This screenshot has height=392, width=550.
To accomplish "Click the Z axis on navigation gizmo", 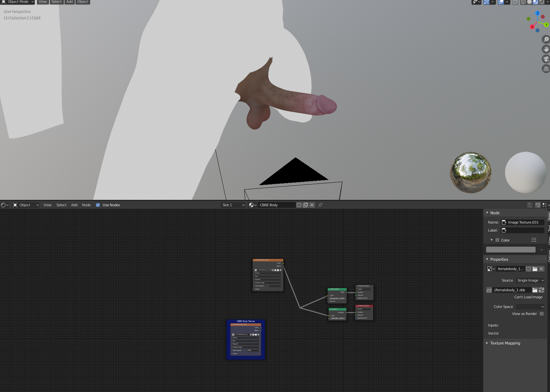I will 538,13.
